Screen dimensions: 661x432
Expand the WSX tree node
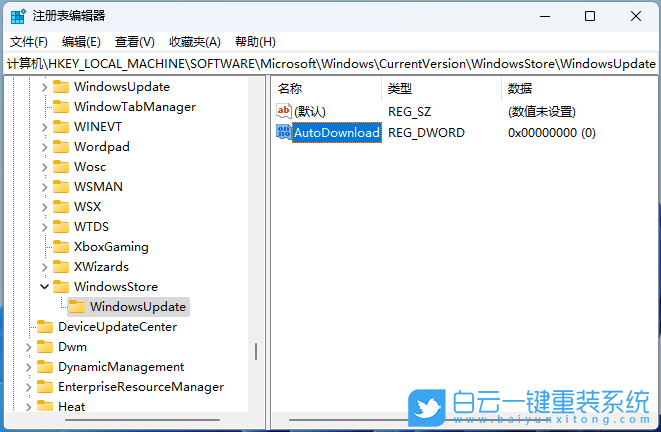45,207
